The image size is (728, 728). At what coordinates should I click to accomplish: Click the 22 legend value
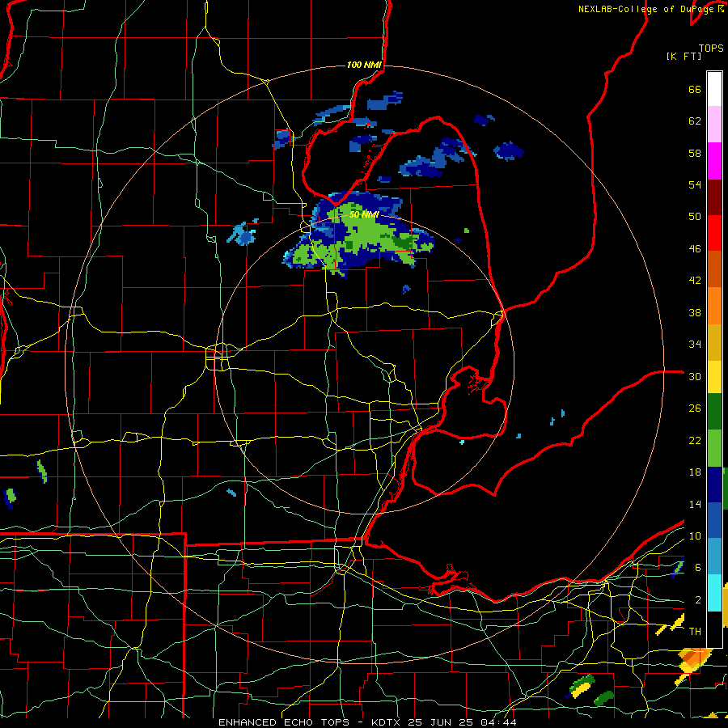(695, 440)
